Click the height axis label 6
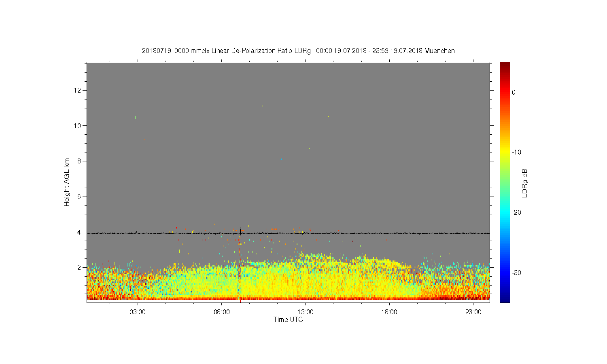 click(x=79, y=197)
